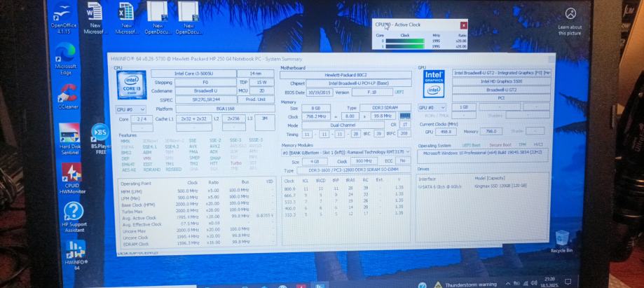Screen dimensions: 644x288
Task: Select the Intel Core i3-5005U name field
Action: pos(193,74)
